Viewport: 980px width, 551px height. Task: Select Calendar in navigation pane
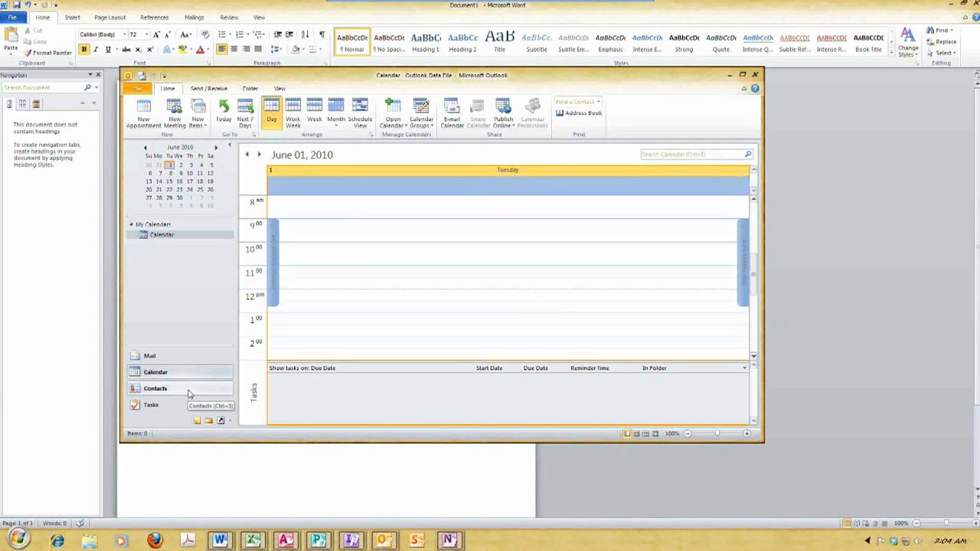click(180, 372)
